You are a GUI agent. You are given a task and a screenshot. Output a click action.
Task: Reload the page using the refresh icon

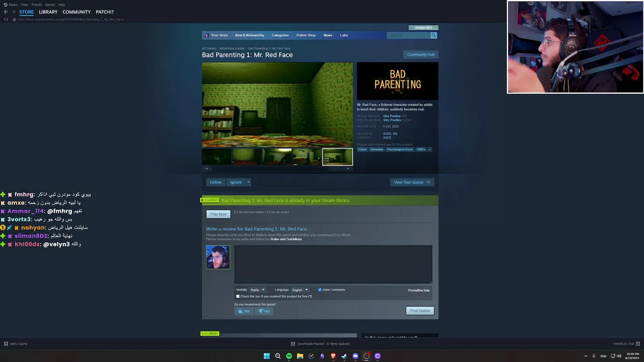pos(6,19)
